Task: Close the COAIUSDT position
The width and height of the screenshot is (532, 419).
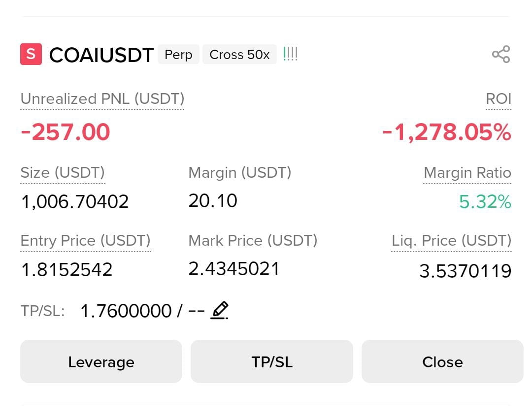Action: click(442, 361)
